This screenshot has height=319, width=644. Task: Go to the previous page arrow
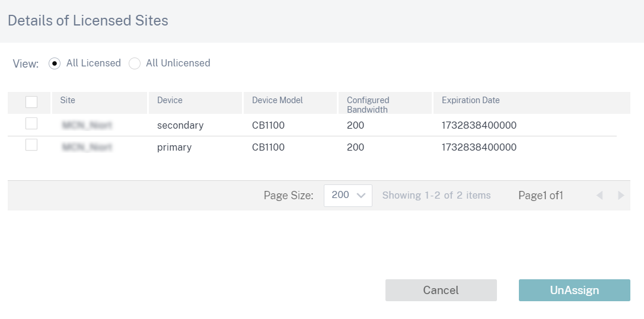600,196
